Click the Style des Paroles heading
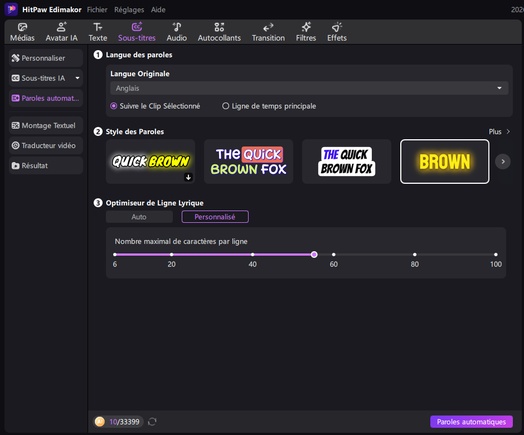Screen dimensions: 524x435 pyautogui.click(x=135, y=132)
